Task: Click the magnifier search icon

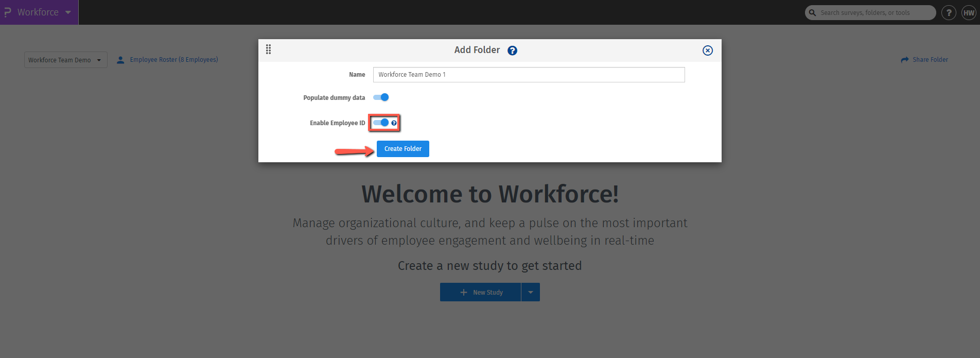Action: 812,13
